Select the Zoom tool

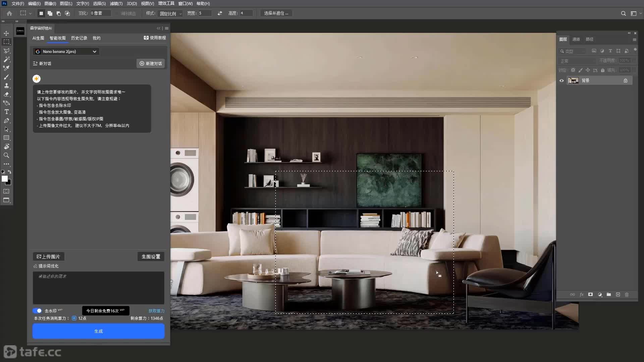(6, 155)
